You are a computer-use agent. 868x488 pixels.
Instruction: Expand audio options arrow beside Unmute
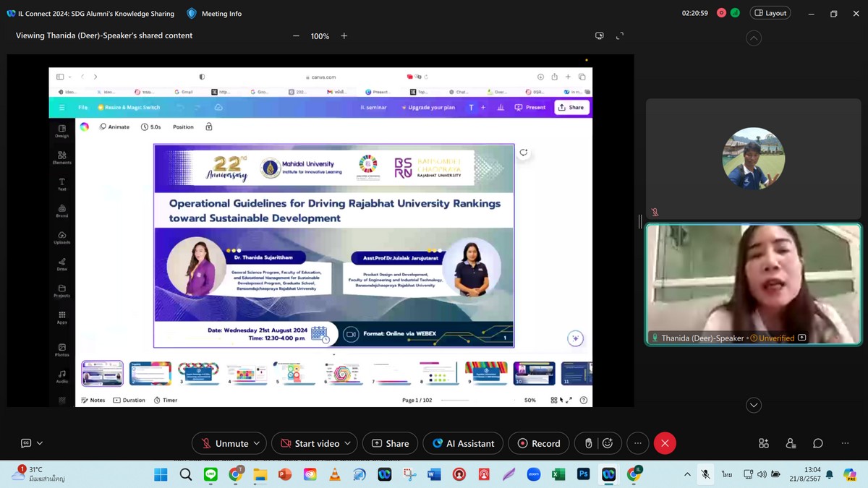257,443
